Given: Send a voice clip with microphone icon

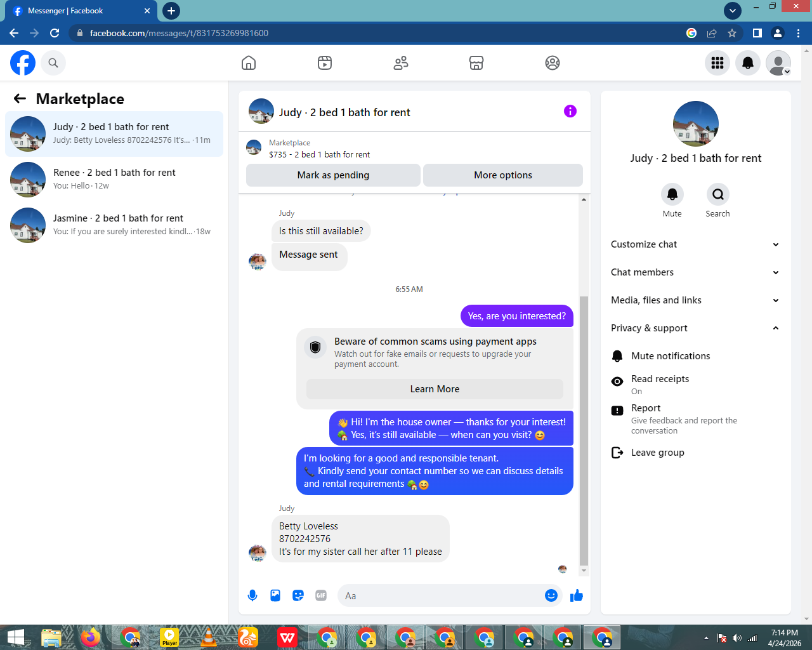Looking at the screenshot, I should tap(252, 595).
